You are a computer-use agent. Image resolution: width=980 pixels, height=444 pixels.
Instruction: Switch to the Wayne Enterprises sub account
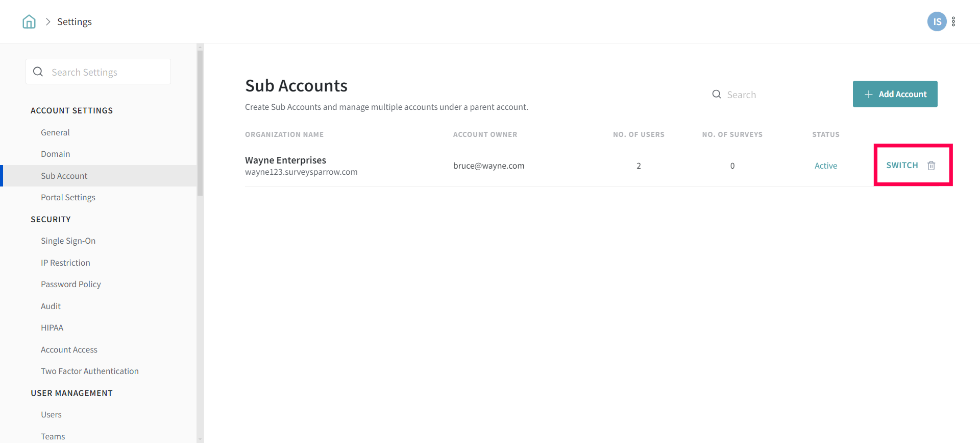coord(902,166)
